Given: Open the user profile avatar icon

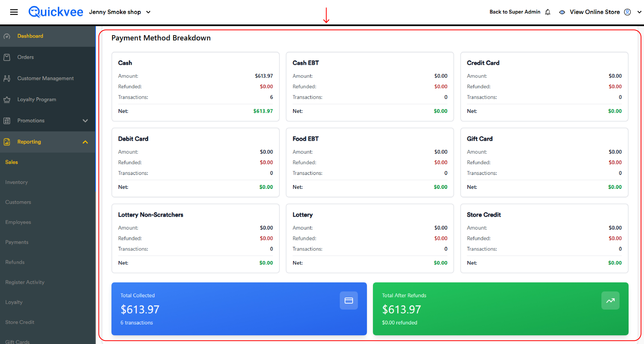Looking at the screenshot, I should (x=627, y=12).
